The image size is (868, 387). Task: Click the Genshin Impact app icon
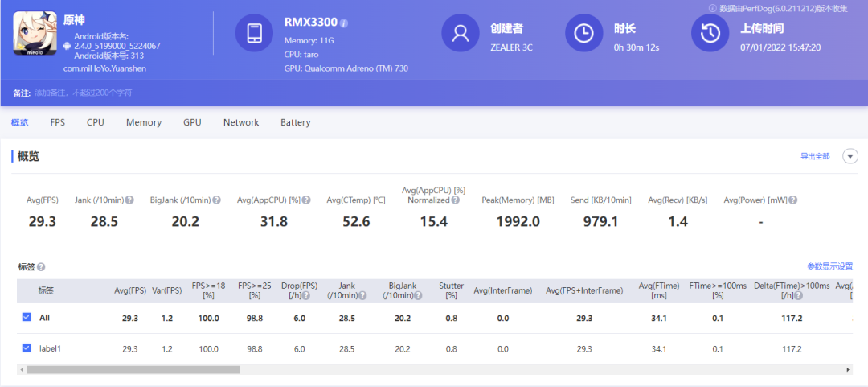click(35, 34)
